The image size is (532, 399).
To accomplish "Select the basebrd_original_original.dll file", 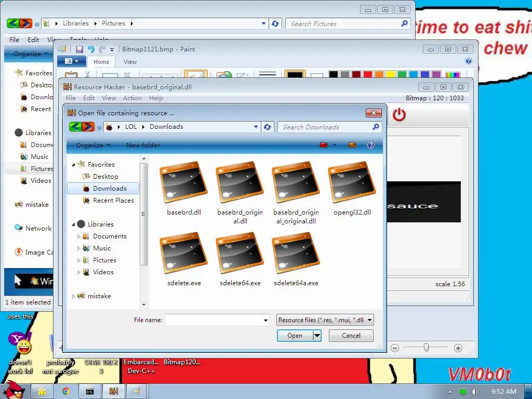I will (x=296, y=192).
